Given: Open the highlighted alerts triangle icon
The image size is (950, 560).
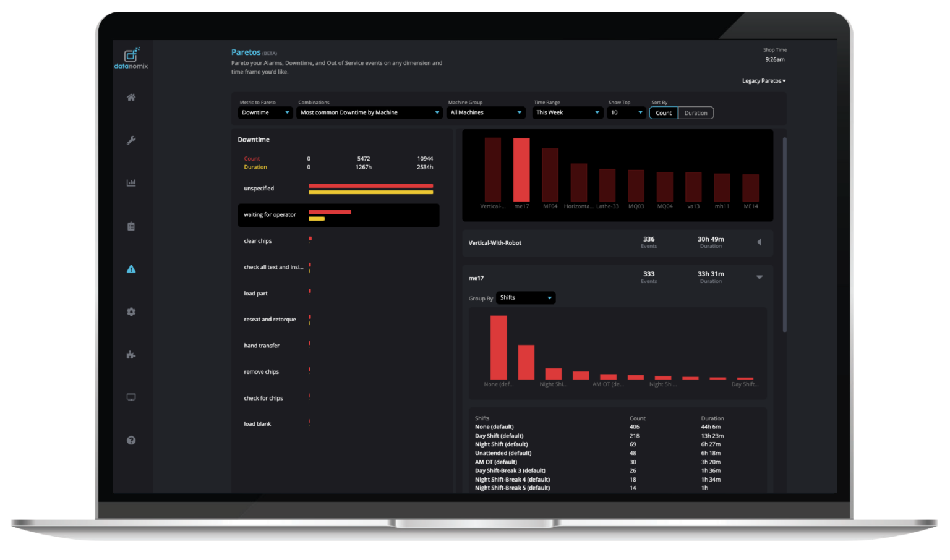Looking at the screenshot, I should (x=131, y=269).
